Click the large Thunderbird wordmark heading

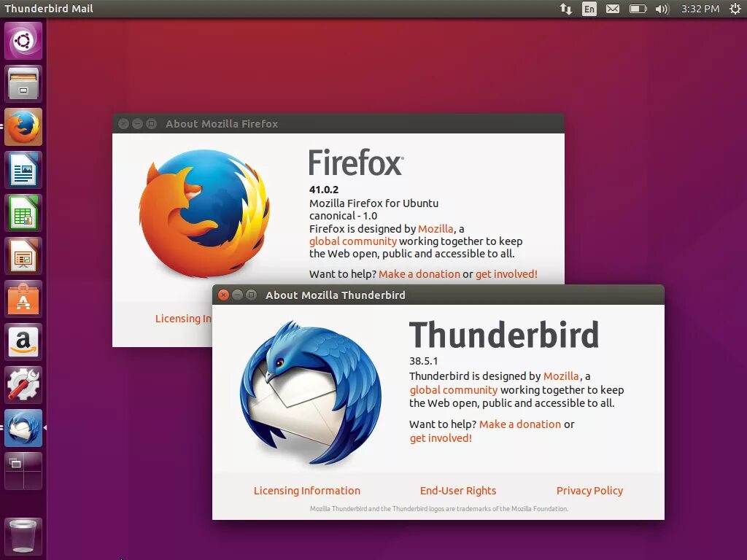[503, 334]
